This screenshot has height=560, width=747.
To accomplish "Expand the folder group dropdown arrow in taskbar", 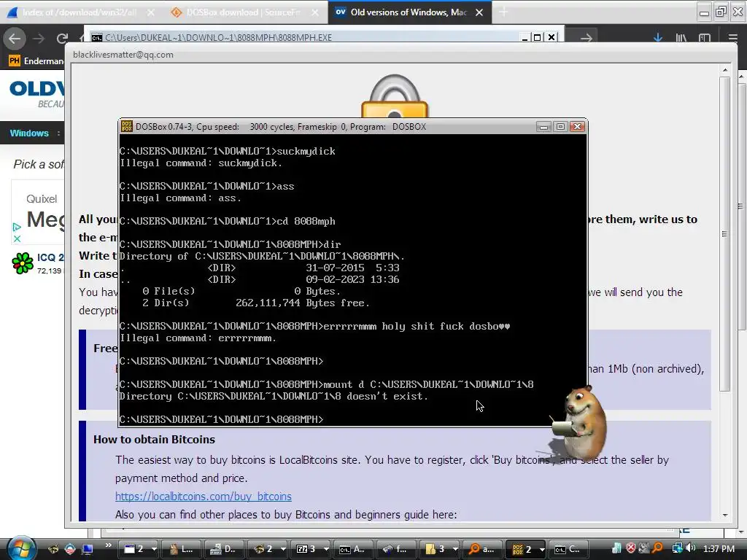I will click(455, 549).
